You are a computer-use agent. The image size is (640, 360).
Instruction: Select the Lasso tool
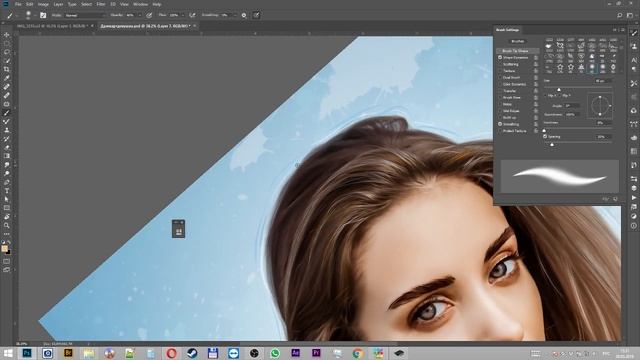(7, 52)
